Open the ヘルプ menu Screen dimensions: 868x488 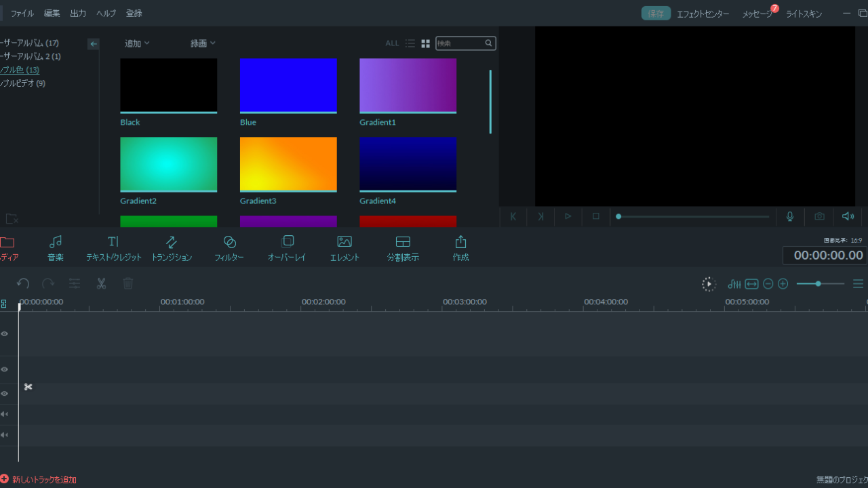coord(106,14)
